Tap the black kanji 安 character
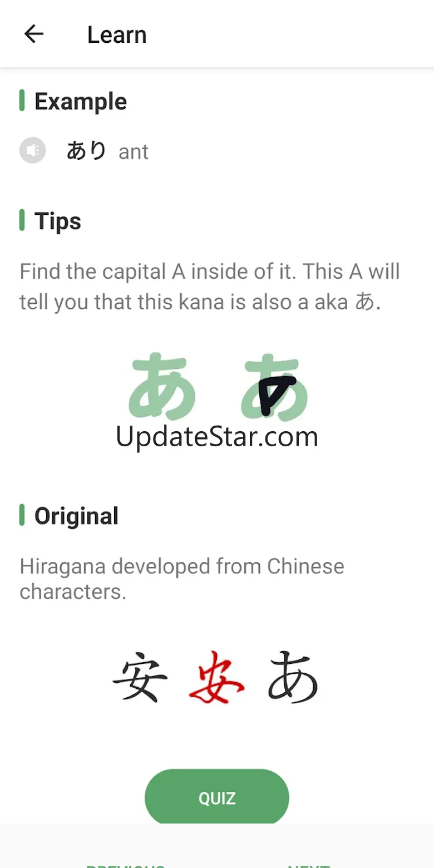 point(141,677)
